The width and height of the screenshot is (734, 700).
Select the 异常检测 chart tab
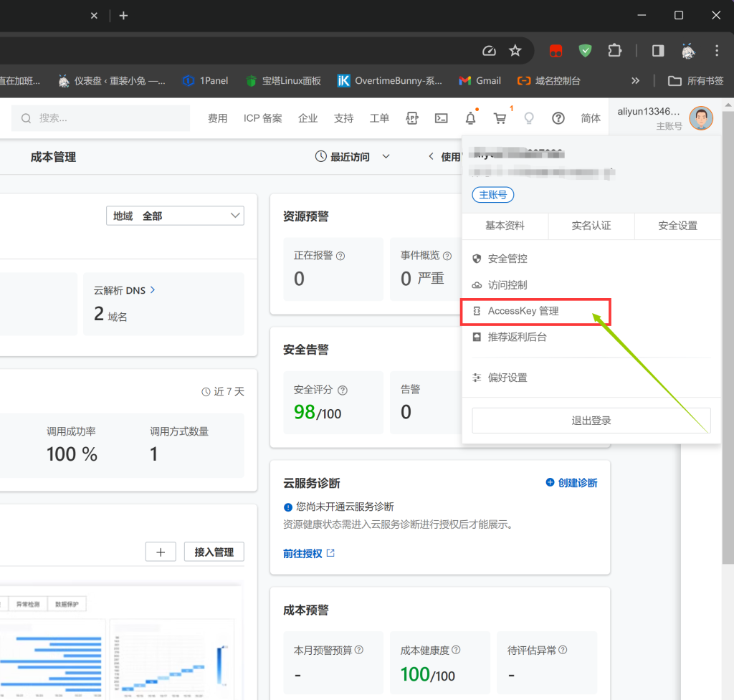pos(28,604)
